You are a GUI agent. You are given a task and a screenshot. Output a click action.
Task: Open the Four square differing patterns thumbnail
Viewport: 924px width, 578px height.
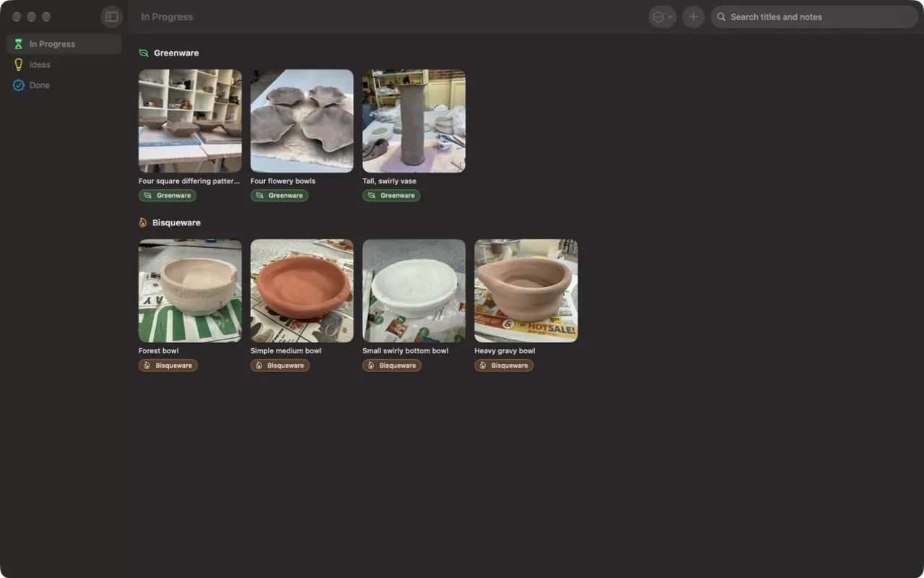[190, 121]
